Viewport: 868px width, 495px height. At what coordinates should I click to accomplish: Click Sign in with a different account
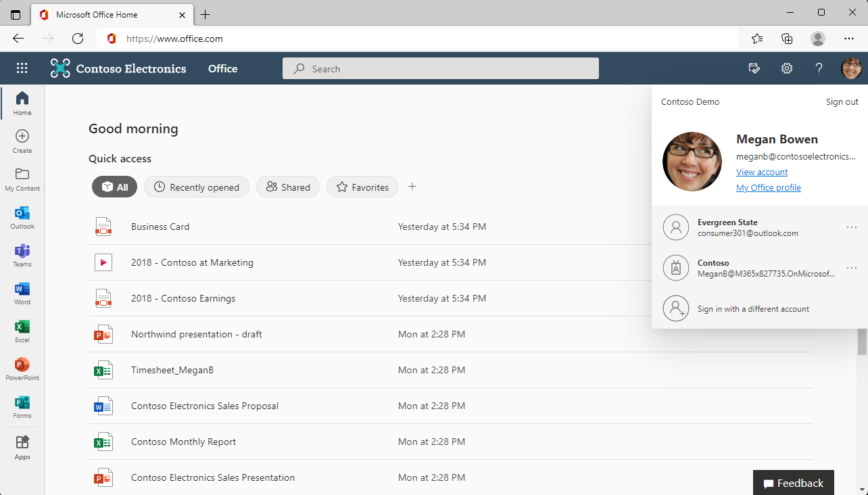click(x=760, y=308)
